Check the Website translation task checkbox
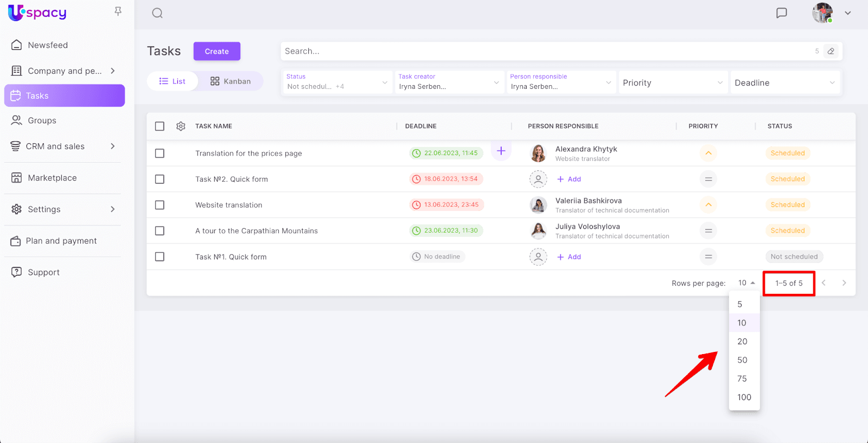Image resolution: width=868 pixels, height=443 pixels. tap(159, 205)
